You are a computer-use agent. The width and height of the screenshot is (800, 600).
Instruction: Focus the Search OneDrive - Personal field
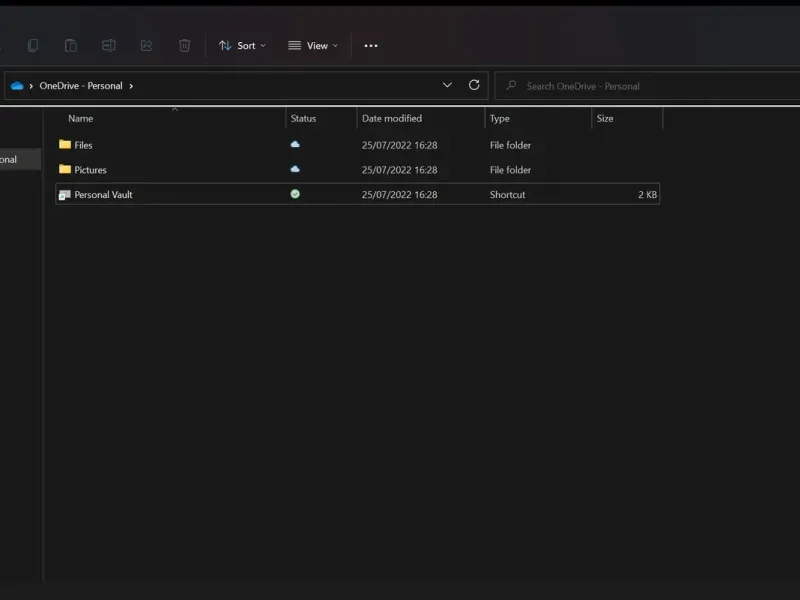pyautogui.click(x=647, y=86)
